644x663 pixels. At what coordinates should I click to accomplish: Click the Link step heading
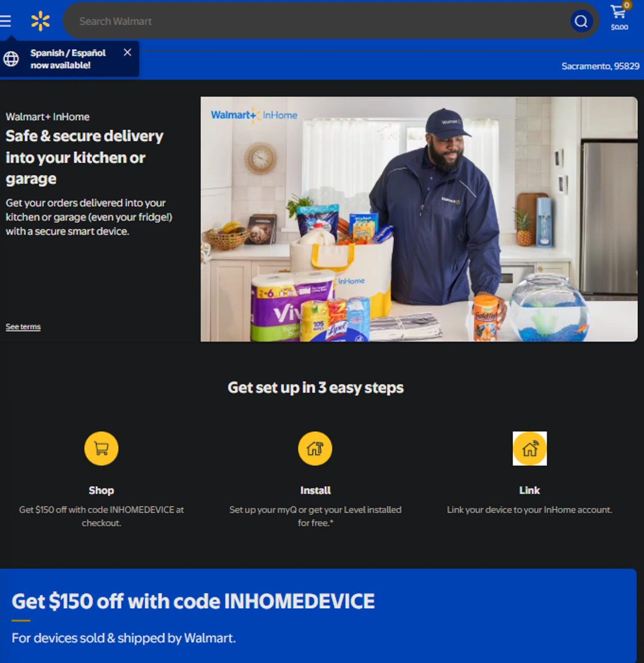coord(530,490)
